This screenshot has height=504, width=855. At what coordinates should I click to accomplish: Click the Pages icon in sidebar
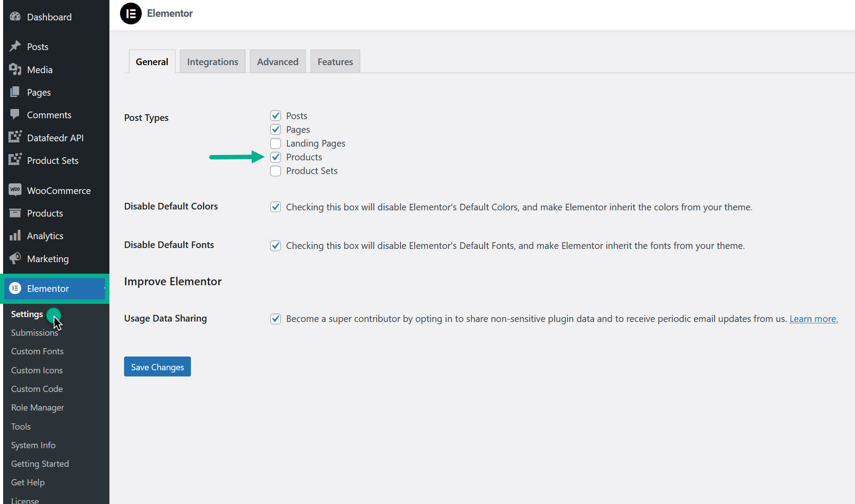click(x=15, y=92)
